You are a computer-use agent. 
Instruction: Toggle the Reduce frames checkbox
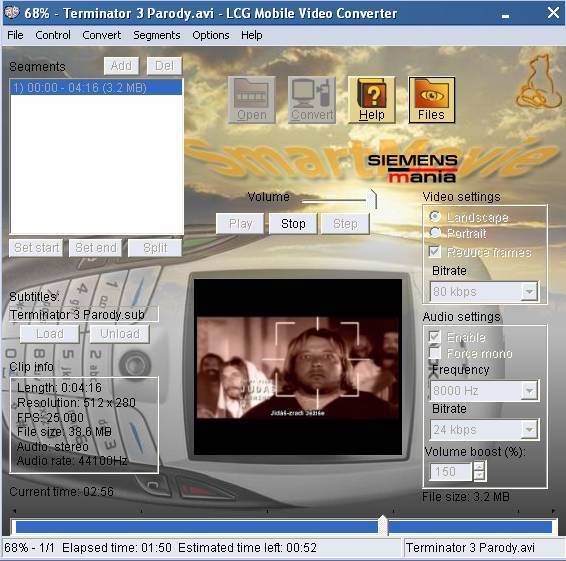click(435, 251)
